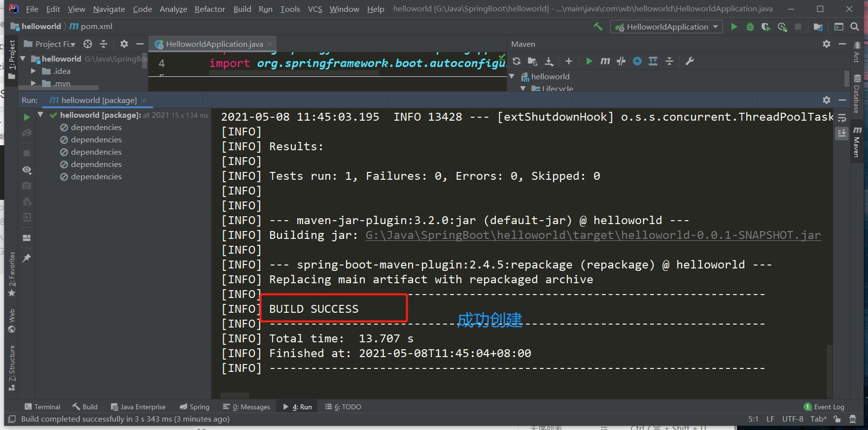Toggle the eye view-options icon in Run panel

coord(27,170)
